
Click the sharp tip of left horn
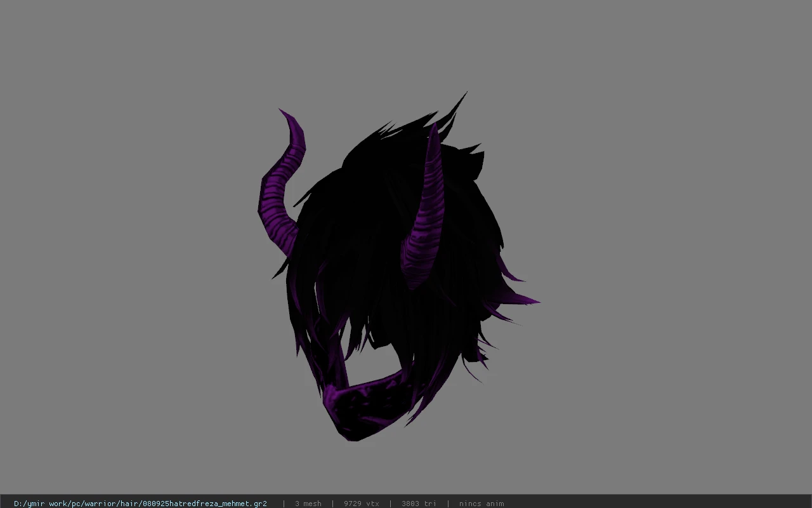tap(283, 113)
